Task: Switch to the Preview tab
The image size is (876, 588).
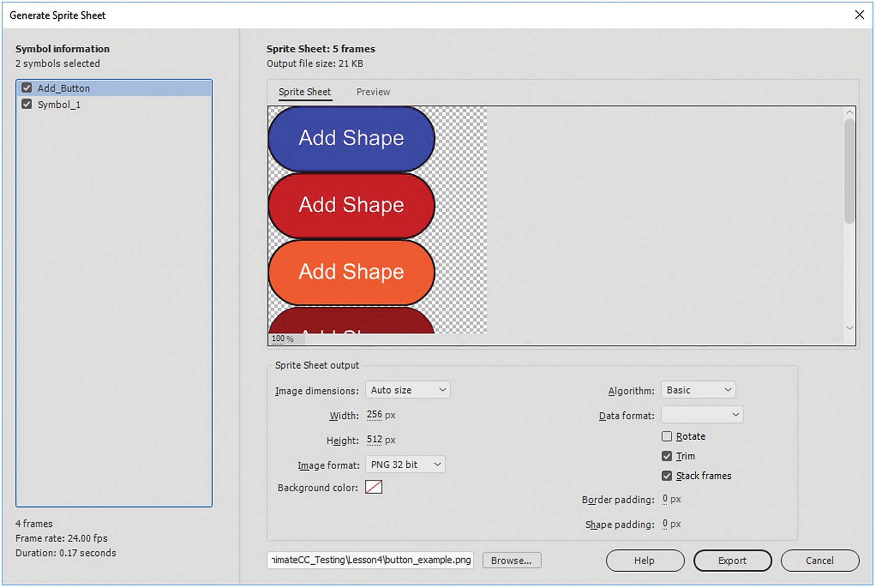Action: pyautogui.click(x=373, y=92)
